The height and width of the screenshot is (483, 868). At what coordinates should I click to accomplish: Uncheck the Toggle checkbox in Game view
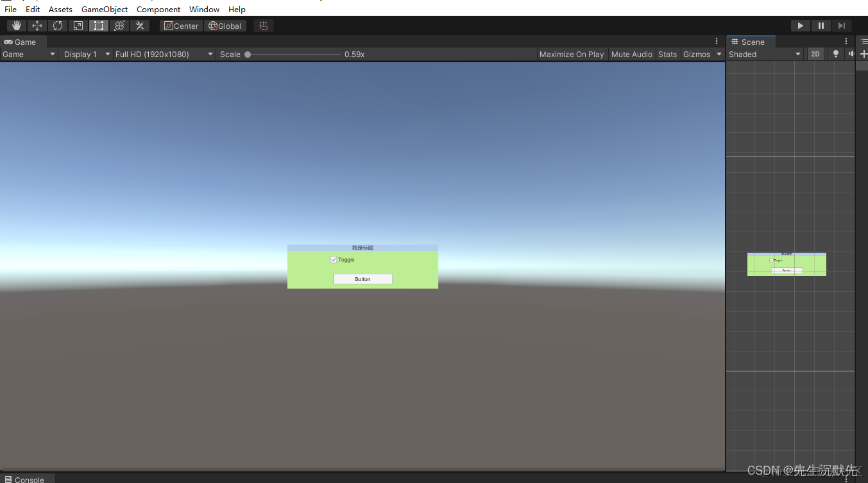coord(334,260)
